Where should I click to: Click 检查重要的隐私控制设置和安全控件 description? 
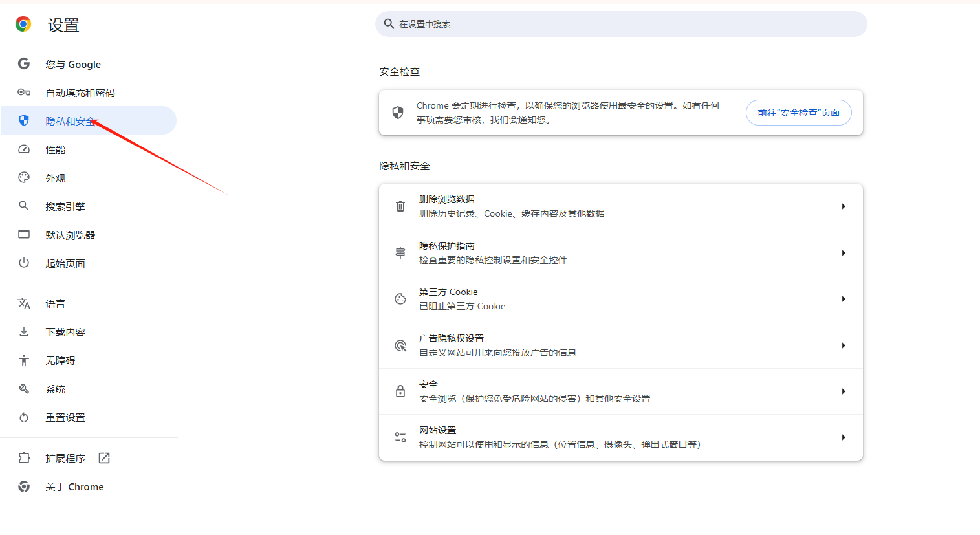point(493,260)
